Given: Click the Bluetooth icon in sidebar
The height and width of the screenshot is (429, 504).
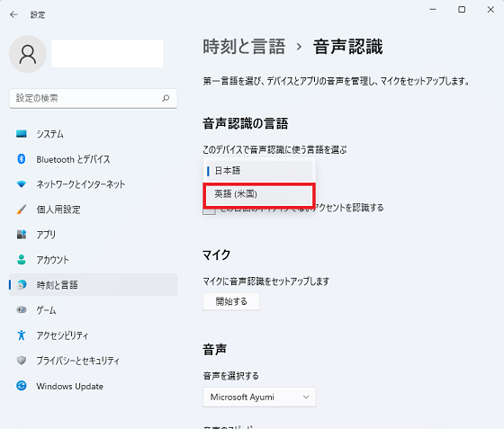Looking at the screenshot, I should point(22,158).
